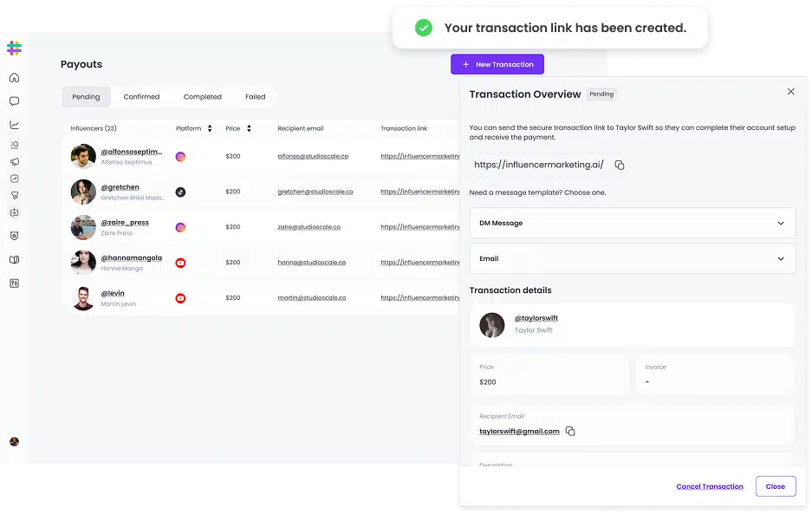Click the home icon in sidebar
The image size is (812, 514).
(x=14, y=78)
